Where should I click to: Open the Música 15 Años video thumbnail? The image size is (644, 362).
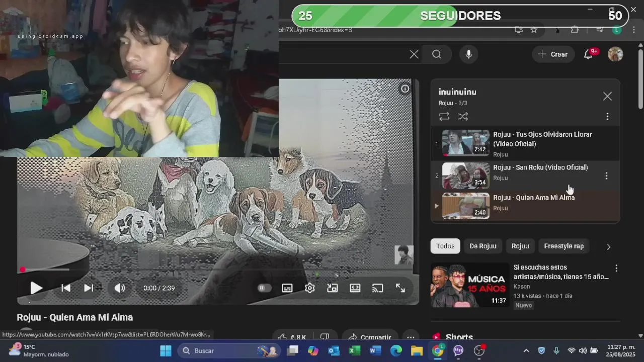470,285
